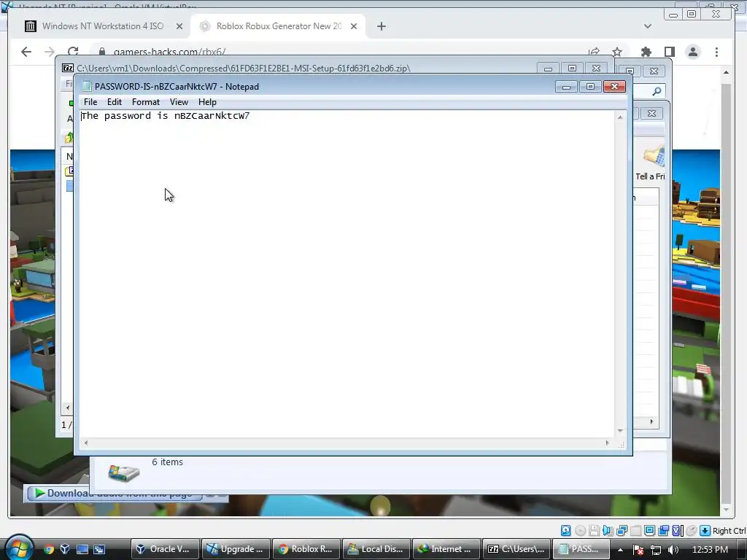The height and width of the screenshot is (560, 747).
Task: Click the 7-Zip window title bar icon
Action: [x=68, y=68]
